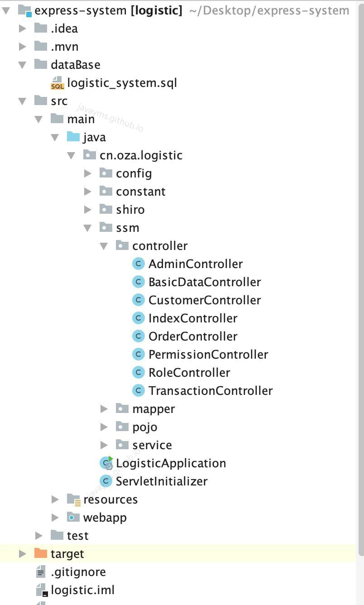Screen dimensions: 364x605
Task: Expand the .idea folder
Action: (23, 28)
